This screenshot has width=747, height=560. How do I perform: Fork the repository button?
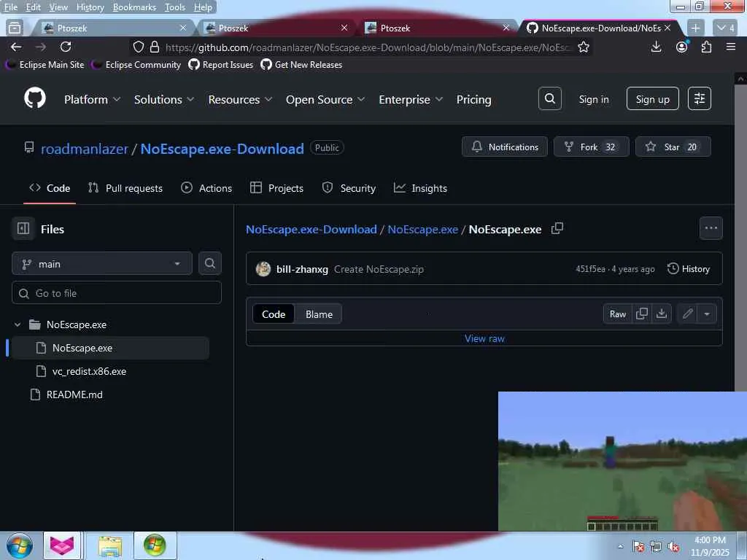[x=591, y=147]
